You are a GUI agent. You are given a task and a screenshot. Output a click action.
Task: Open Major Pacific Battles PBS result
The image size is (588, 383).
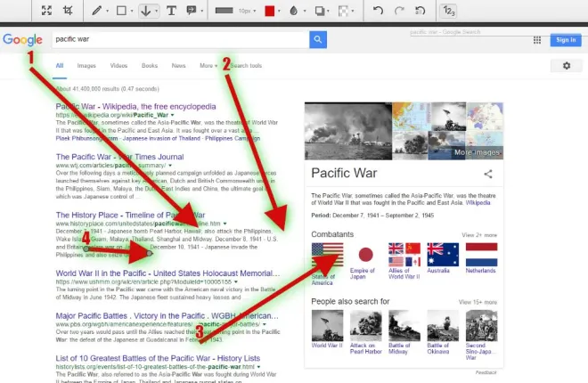(167, 316)
